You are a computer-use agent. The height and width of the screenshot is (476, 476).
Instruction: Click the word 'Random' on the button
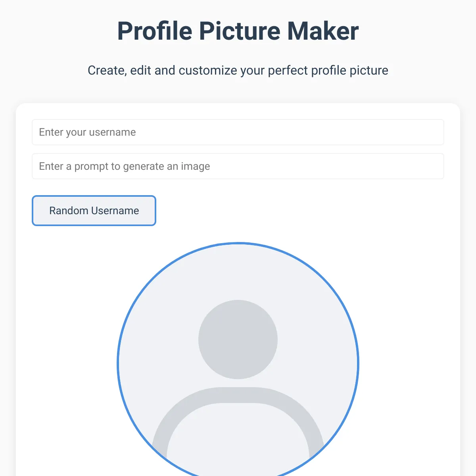69,211
